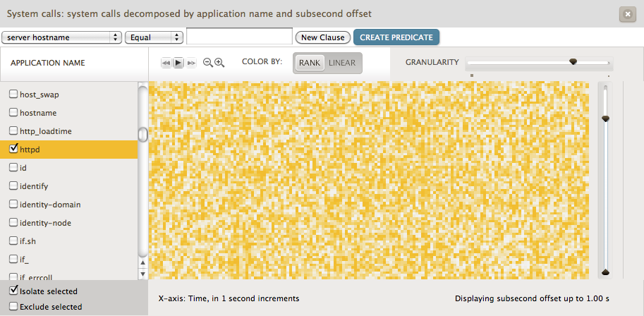Open the server hostname dropdown

(x=61, y=37)
